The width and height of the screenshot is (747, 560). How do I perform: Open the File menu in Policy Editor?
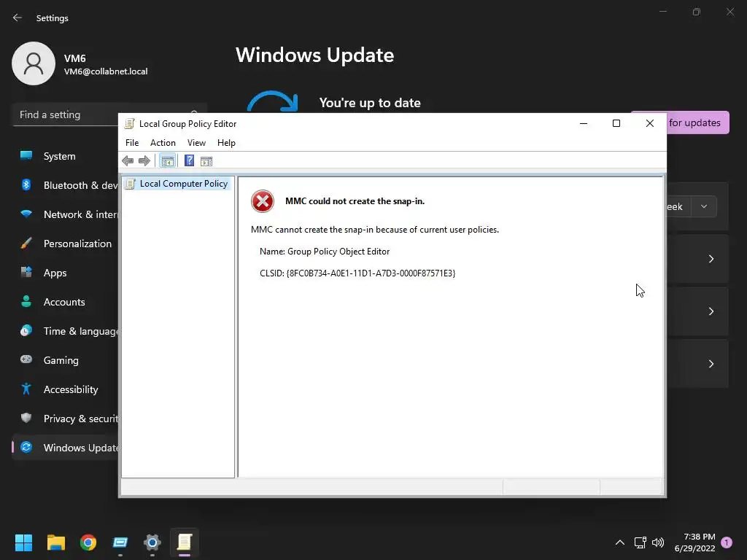132,143
